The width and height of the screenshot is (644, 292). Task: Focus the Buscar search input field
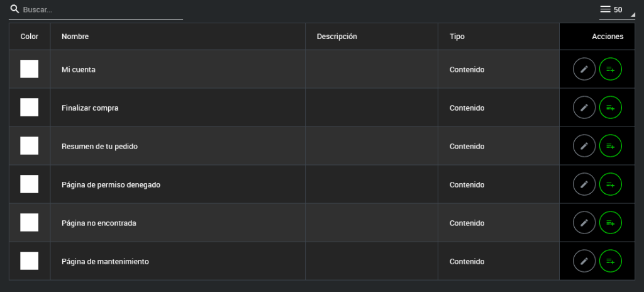(x=101, y=10)
